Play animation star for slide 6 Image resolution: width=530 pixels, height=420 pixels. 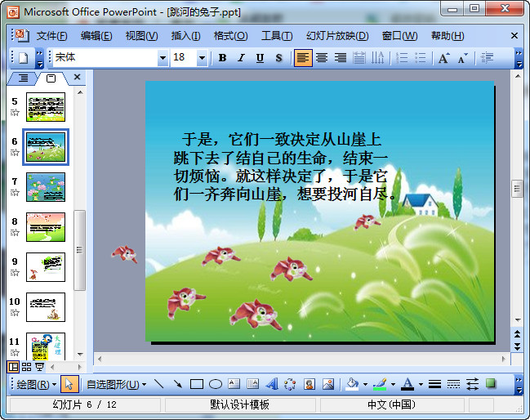pyautogui.click(x=15, y=153)
